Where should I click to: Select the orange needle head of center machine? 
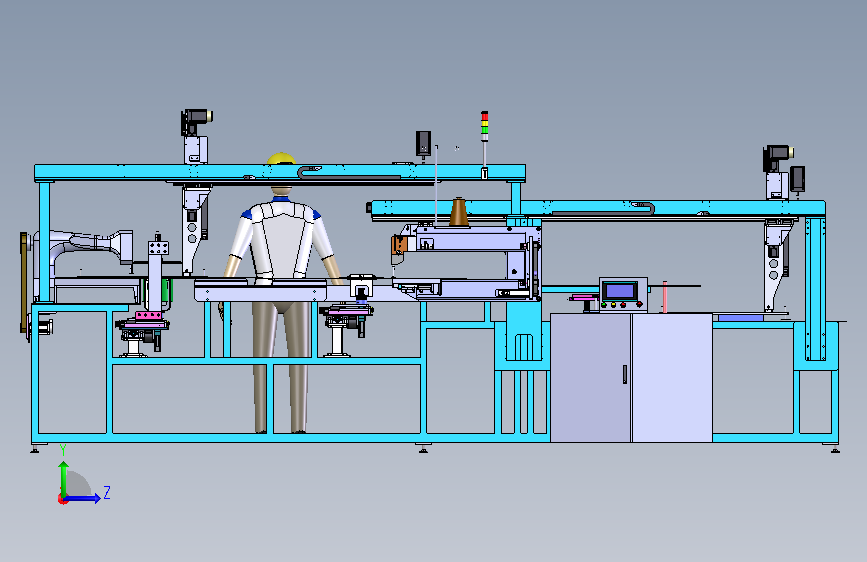(x=399, y=246)
